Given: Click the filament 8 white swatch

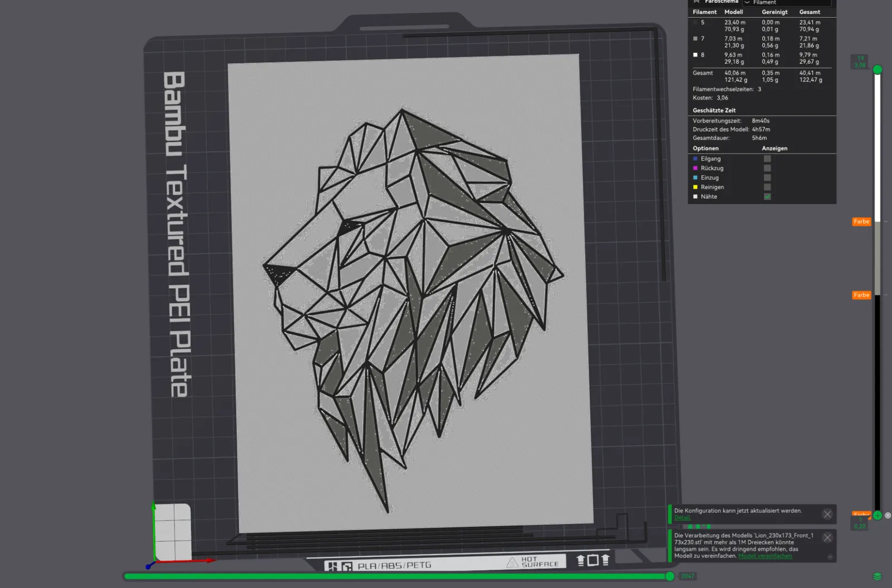Looking at the screenshot, I should [695, 55].
